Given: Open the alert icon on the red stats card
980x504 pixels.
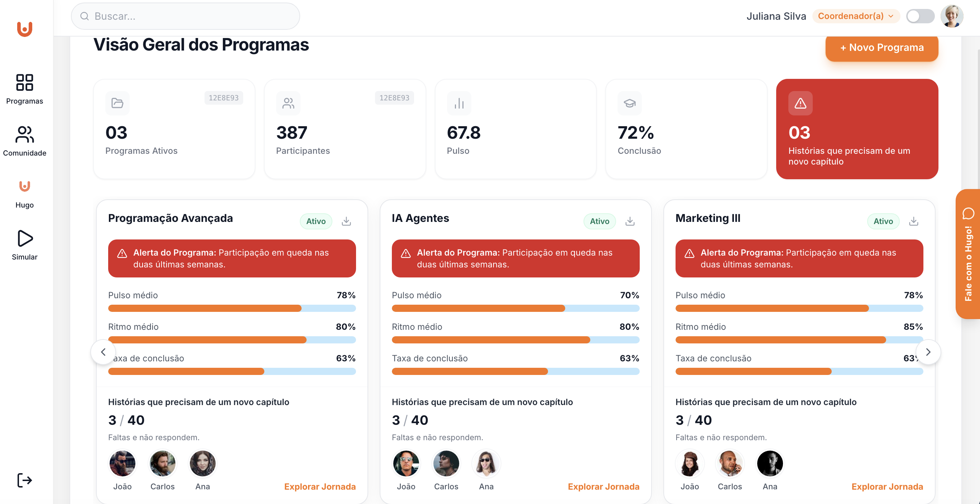Looking at the screenshot, I should [x=800, y=103].
